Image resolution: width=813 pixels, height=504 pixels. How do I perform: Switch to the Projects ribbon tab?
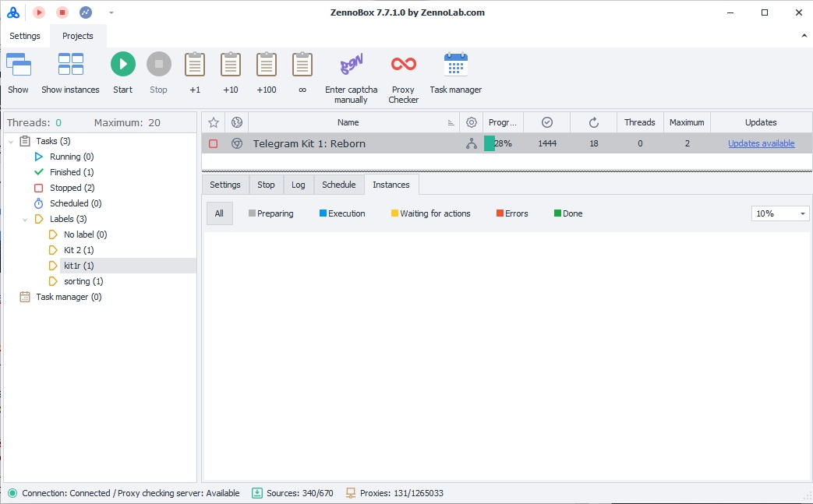[x=78, y=36]
